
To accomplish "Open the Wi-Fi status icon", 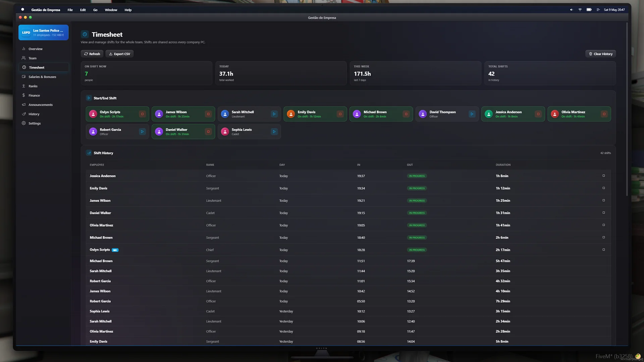I will point(580,10).
